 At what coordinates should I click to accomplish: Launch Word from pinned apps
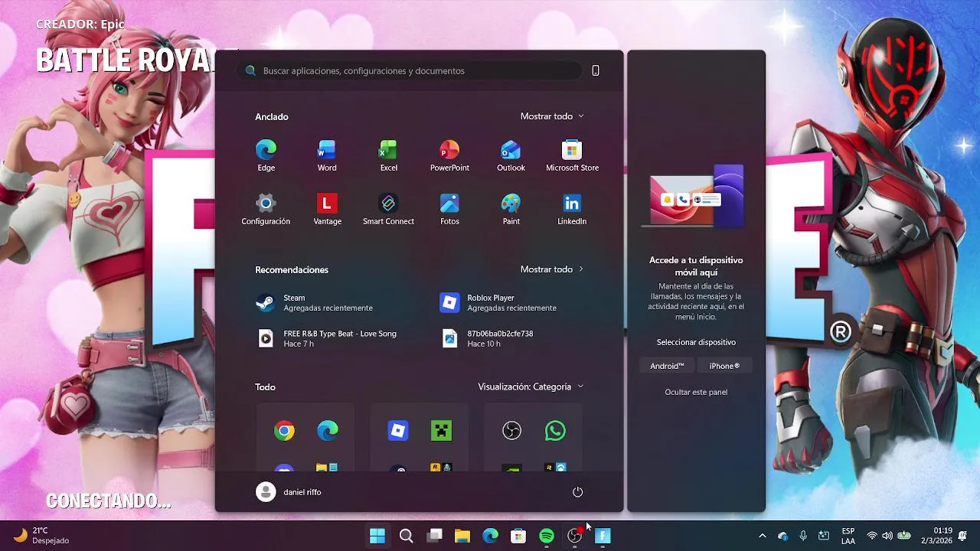[x=327, y=155]
